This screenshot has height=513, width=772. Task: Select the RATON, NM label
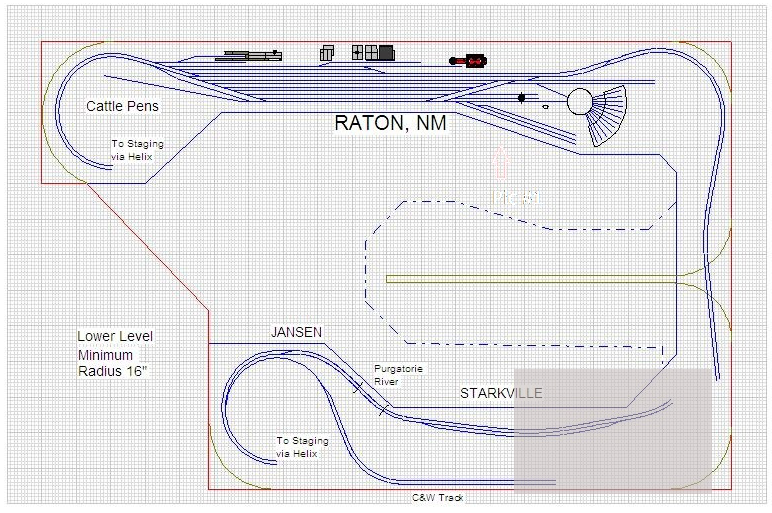pos(390,125)
